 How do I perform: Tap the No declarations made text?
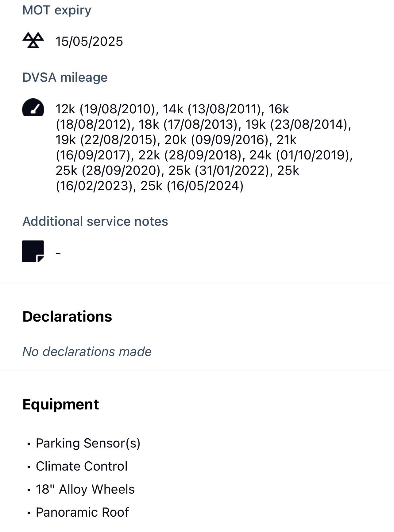click(87, 352)
